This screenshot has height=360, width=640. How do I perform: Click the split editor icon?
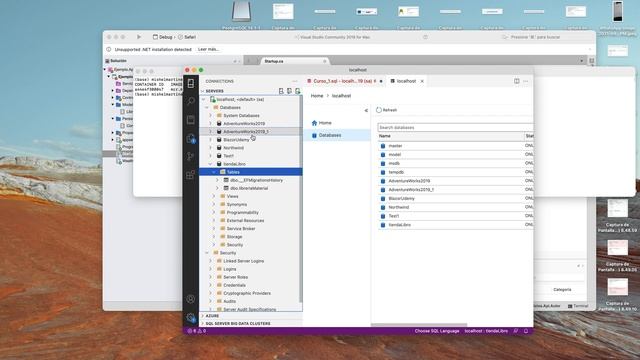[x=517, y=81]
